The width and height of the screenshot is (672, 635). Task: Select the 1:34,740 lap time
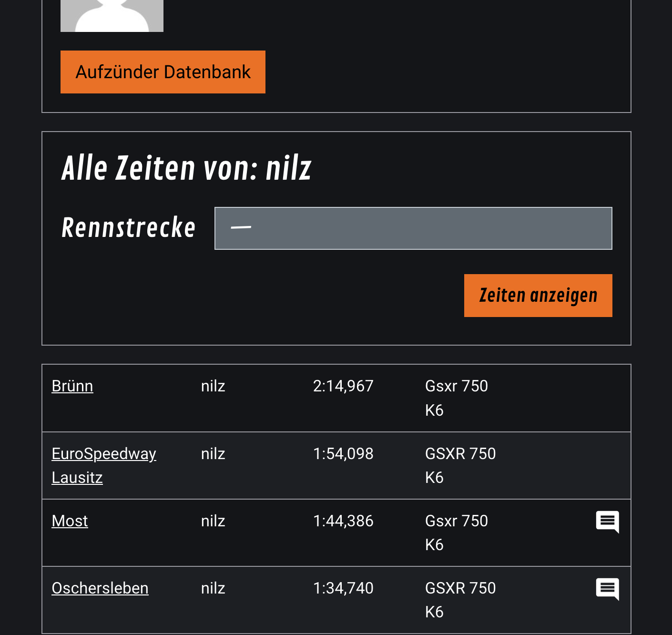click(343, 588)
